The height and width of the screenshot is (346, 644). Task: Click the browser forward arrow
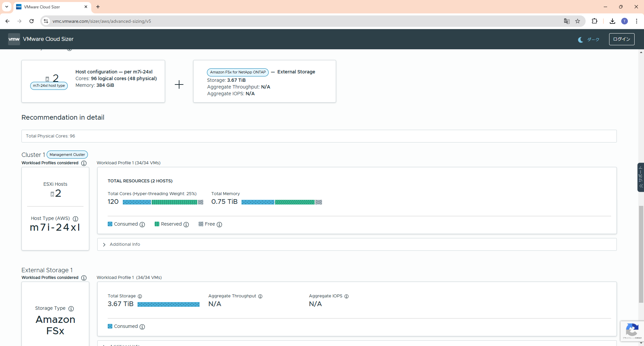click(x=19, y=21)
